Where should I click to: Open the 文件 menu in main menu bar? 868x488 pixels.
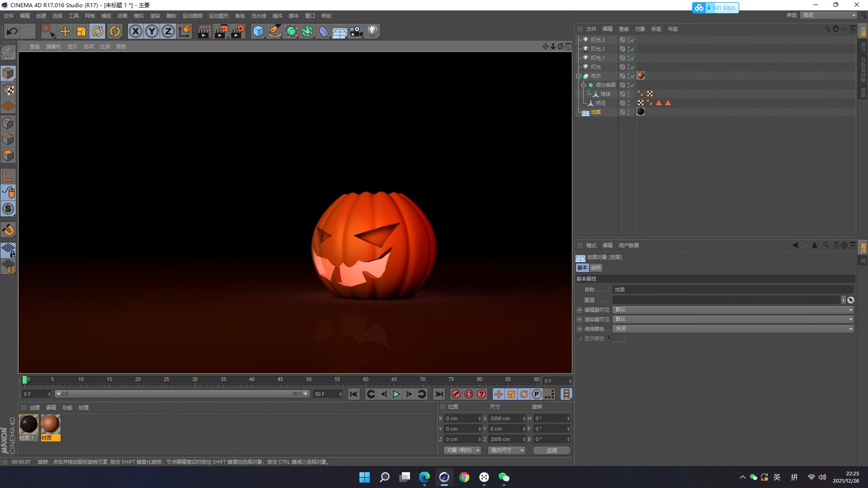click(9, 16)
